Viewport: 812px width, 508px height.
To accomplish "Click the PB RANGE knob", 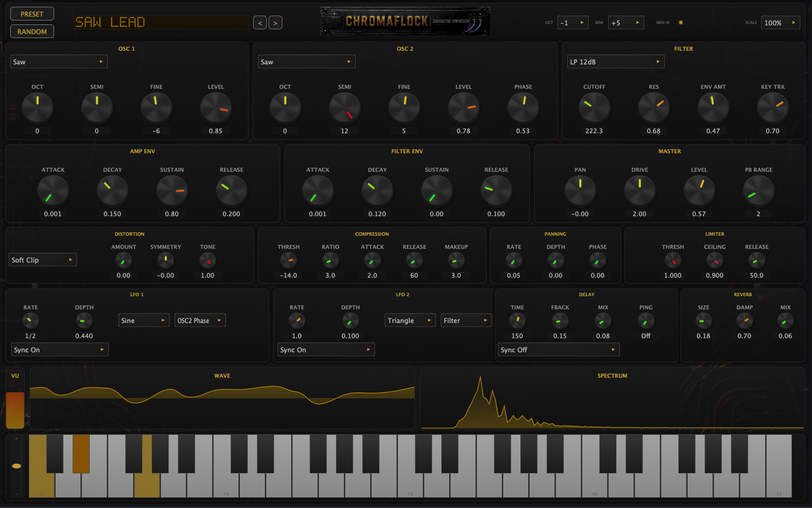I will (759, 190).
